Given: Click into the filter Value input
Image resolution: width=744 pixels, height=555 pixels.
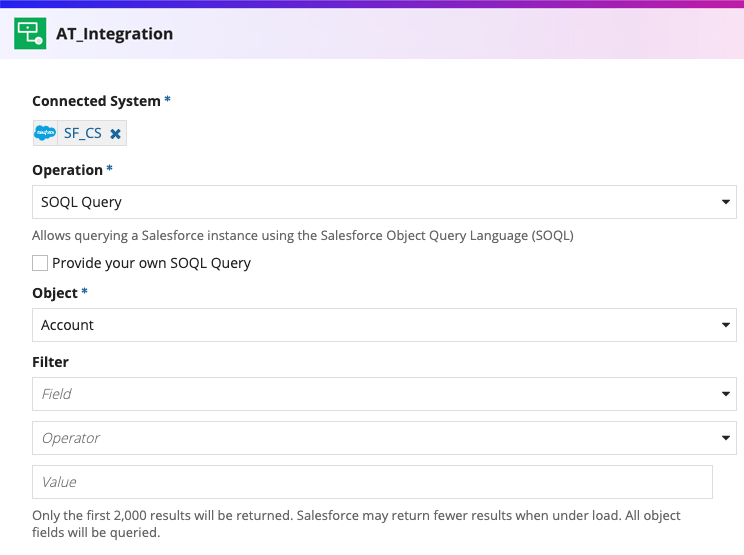Looking at the screenshot, I should (372, 482).
